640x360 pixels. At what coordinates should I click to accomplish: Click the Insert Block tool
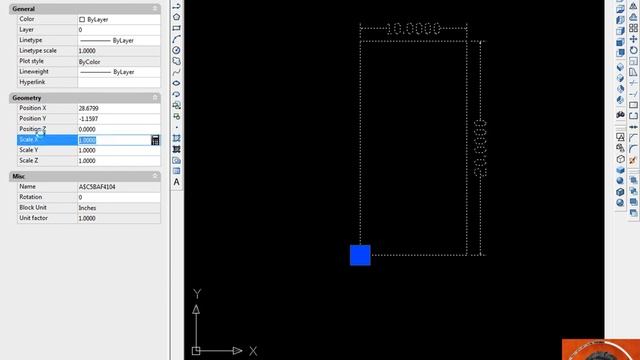pos(176,105)
